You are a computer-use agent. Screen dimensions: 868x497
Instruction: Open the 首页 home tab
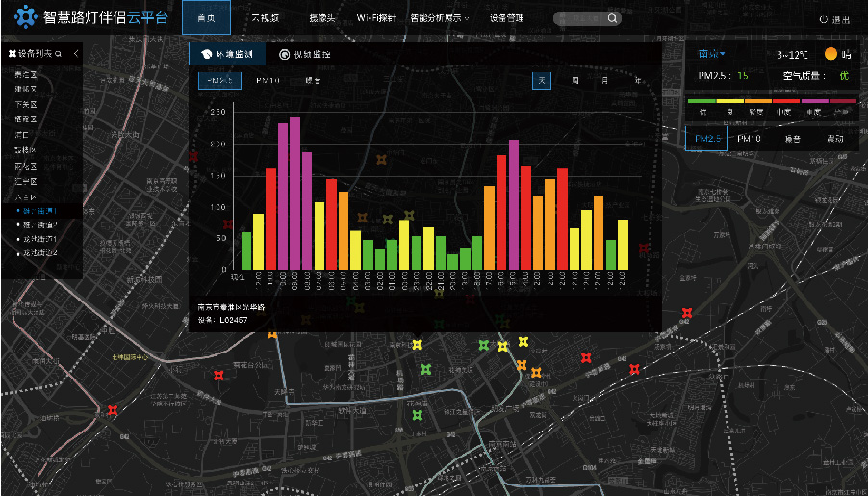click(x=204, y=18)
